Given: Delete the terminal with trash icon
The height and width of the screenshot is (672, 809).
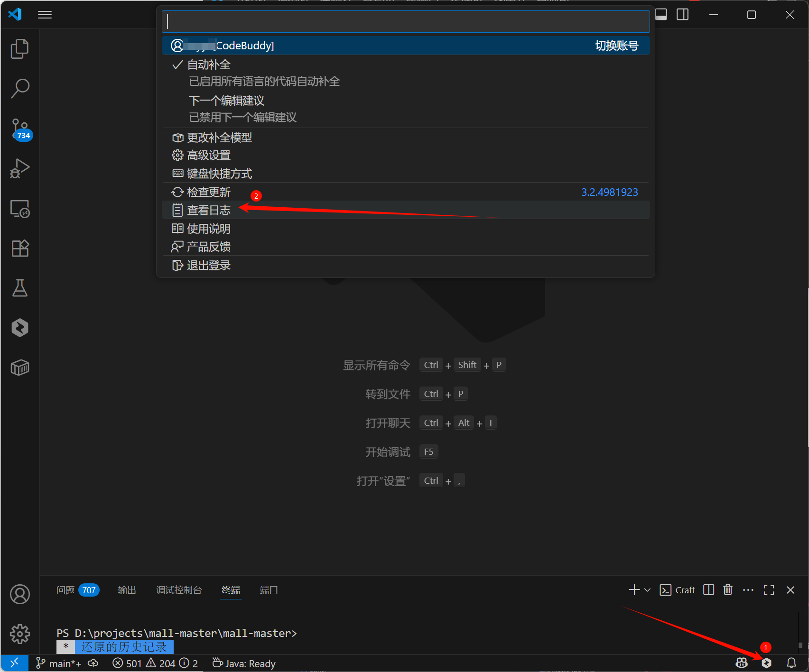Looking at the screenshot, I should click(727, 590).
